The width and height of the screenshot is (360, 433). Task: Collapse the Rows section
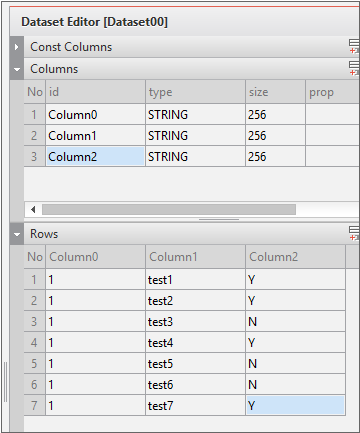click(x=17, y=234)
